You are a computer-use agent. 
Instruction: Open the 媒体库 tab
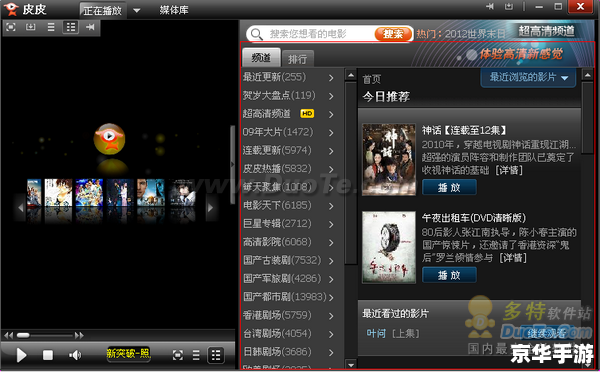(174, 10)
